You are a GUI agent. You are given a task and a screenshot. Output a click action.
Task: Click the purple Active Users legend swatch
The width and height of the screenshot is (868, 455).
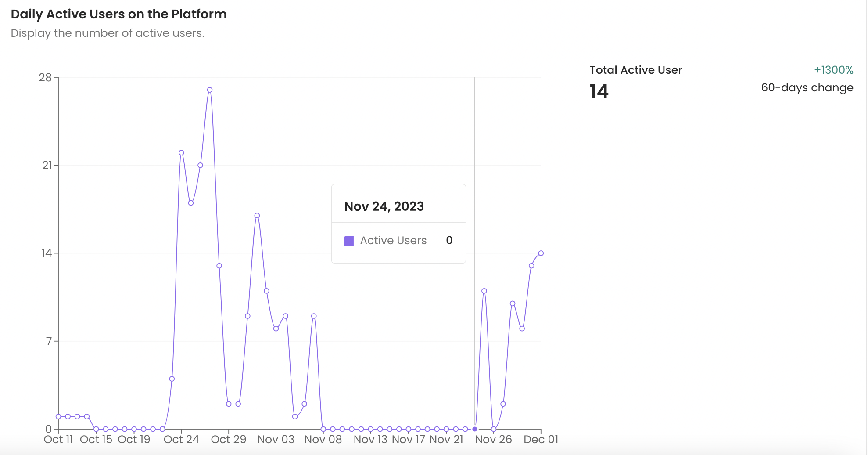point(349,241)
